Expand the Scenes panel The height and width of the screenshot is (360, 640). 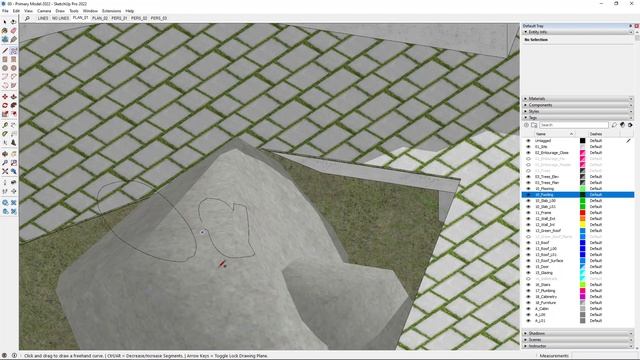click(x=578, y=340)
